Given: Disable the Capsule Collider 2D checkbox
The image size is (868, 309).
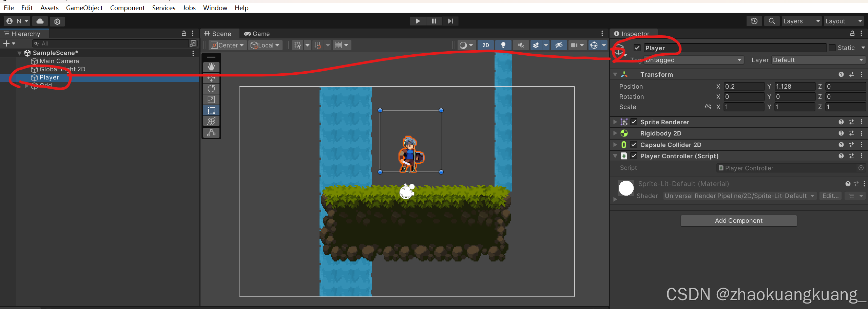Looking at the screenshot, I should pyautogui.click(x=634, y=145).
